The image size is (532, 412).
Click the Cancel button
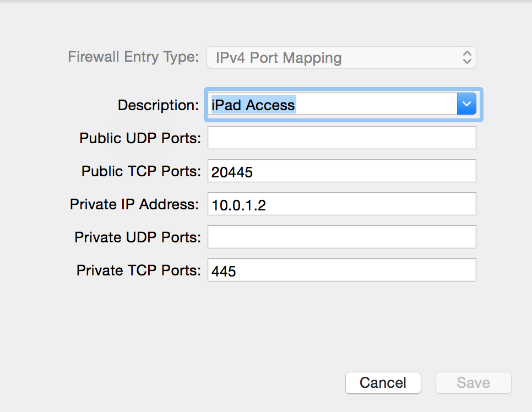coord(383,383)
